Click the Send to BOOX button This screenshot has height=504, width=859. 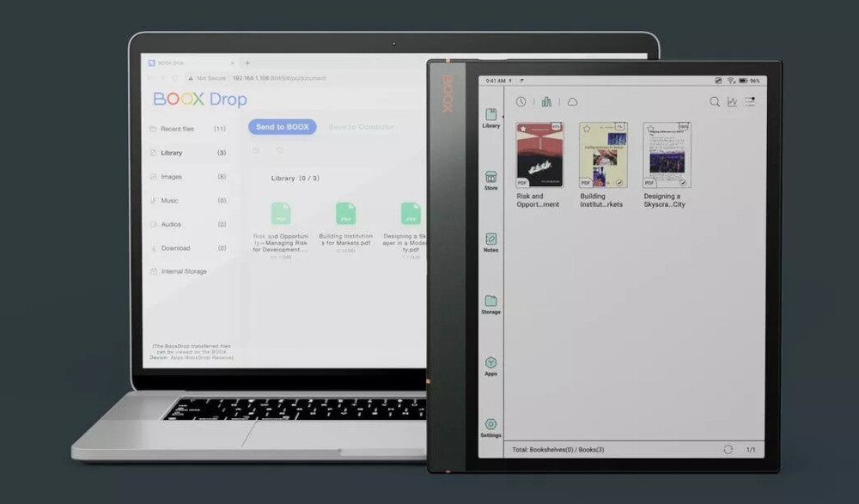point(282,127)
